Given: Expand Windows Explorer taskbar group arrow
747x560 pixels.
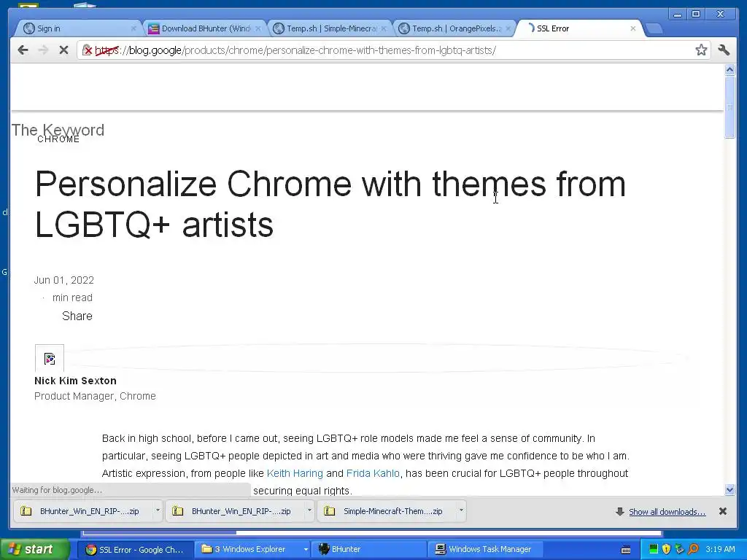Looking at the screenshot, I should pos(306,550).
